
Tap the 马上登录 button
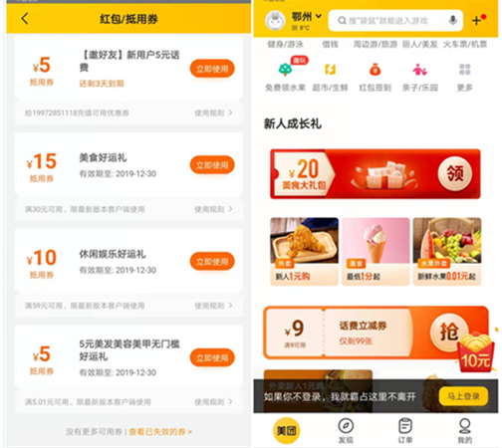pyautogui.click(x=463, y=396)
